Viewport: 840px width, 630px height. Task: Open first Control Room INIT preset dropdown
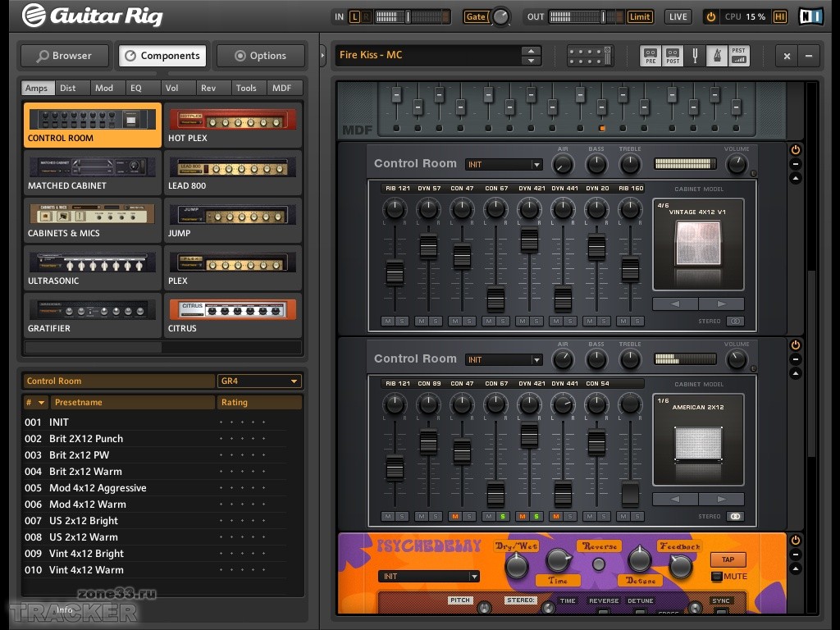(504, 164)
